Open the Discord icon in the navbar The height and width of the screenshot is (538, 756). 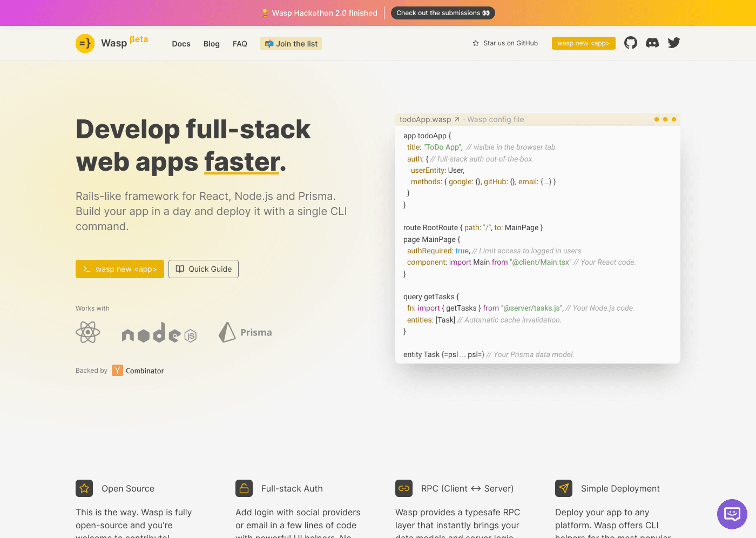tap(652, 43)
